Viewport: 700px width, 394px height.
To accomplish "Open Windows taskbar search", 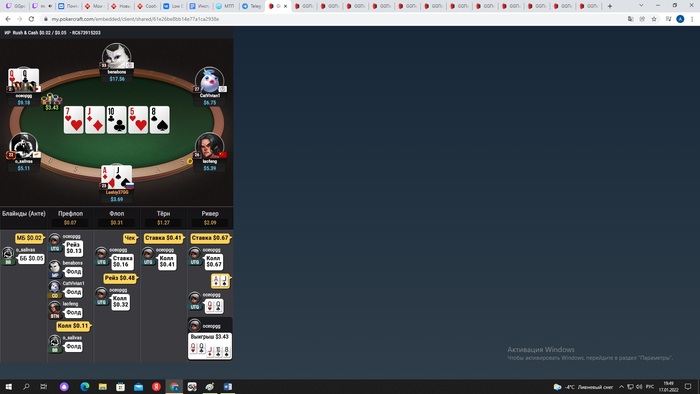I will [26, 386].
